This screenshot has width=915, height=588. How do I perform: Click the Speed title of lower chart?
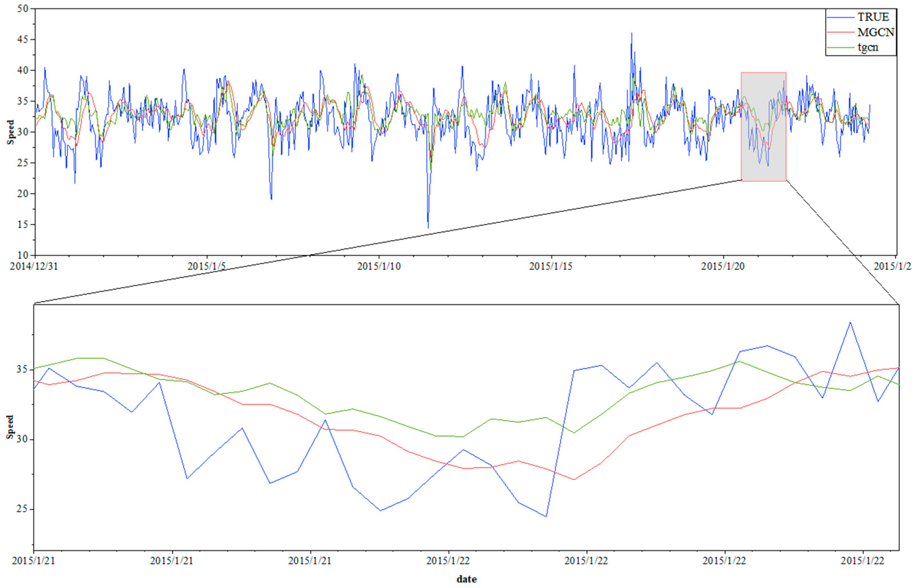pos(10,427)
